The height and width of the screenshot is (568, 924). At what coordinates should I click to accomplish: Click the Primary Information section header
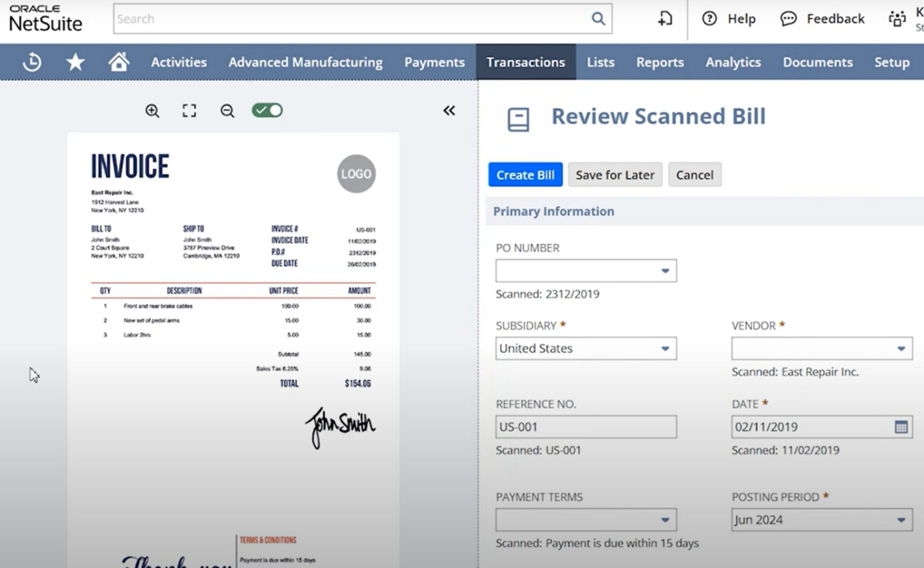tap(553, 211)
